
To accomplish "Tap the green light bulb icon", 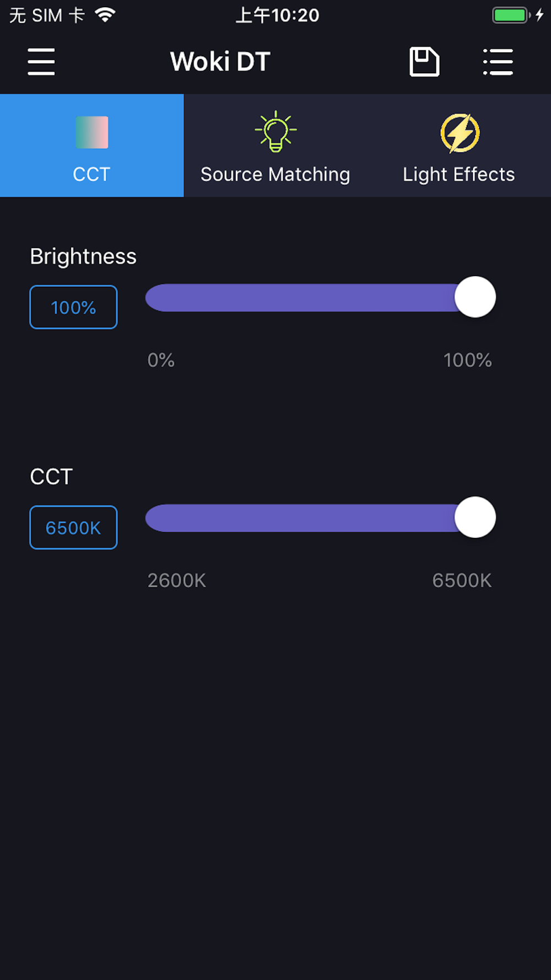I will click(x=275, y=131).
